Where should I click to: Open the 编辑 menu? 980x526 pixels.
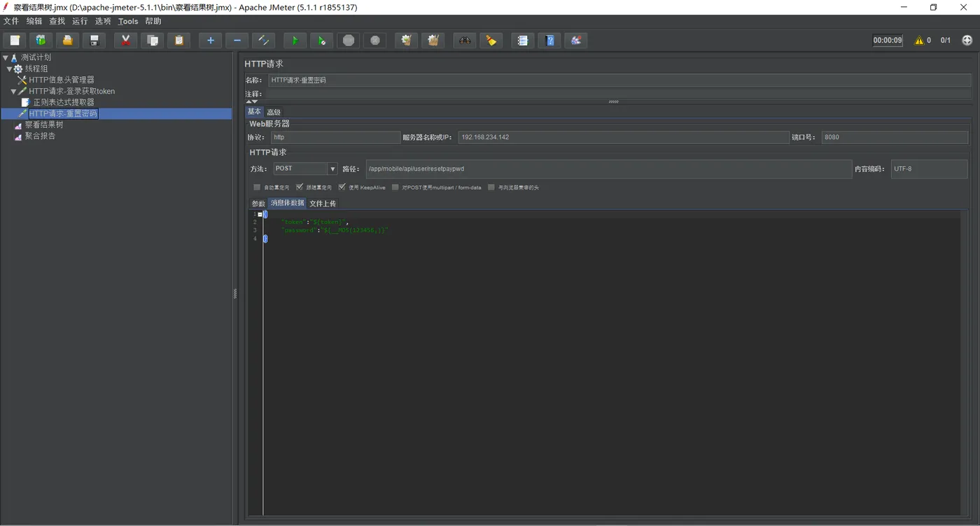click(34, 22)
